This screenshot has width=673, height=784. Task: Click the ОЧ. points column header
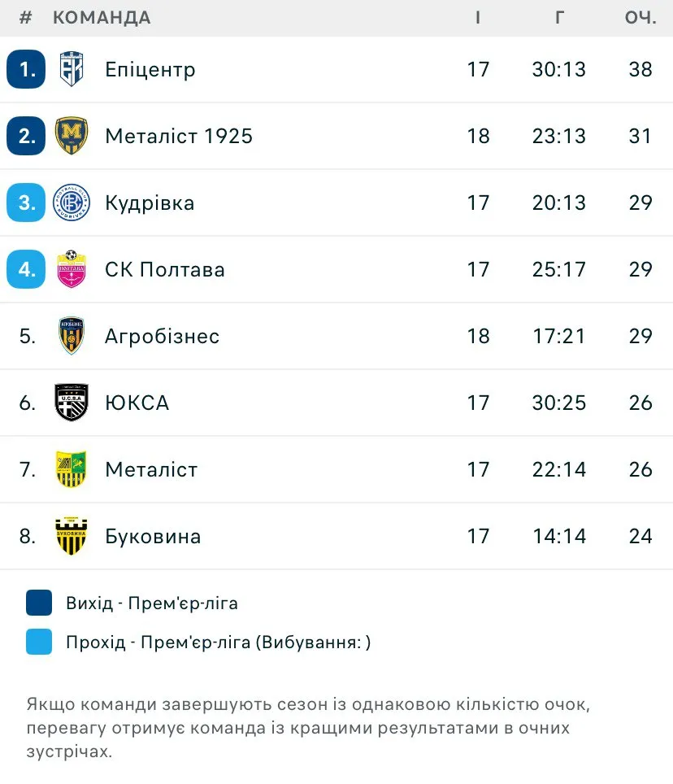point(640,18)
